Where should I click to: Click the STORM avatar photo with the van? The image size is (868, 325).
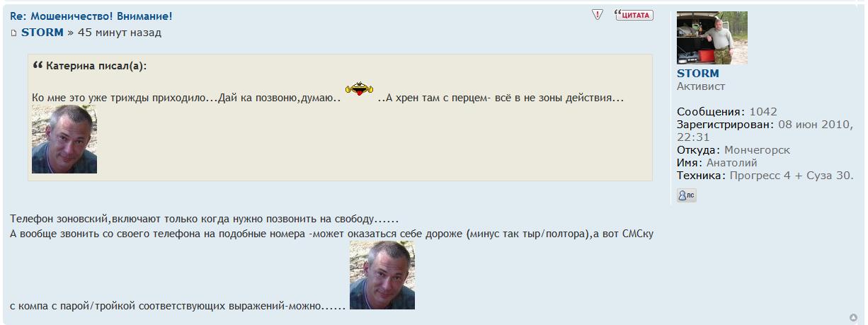712,38
